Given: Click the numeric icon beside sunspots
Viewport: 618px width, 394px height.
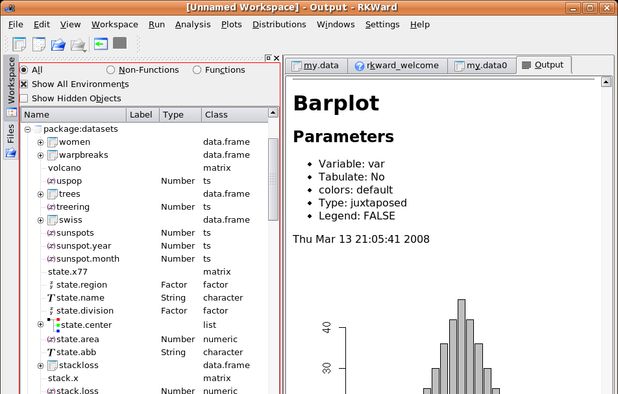Looking at the screenshot, I should coord(51,233).
